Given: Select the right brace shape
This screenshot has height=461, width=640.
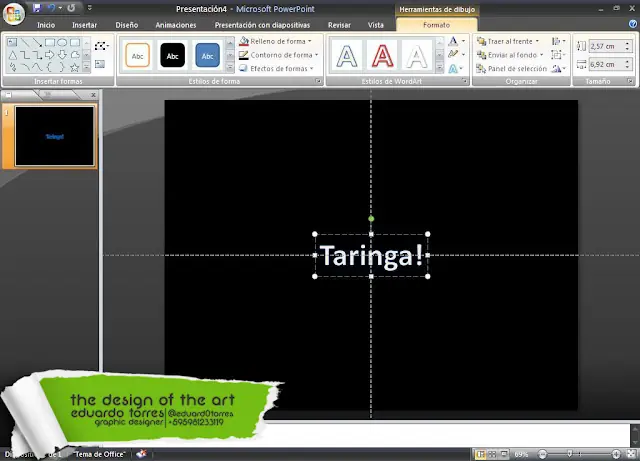Looking at the screenshot, I should click(62, 67).
